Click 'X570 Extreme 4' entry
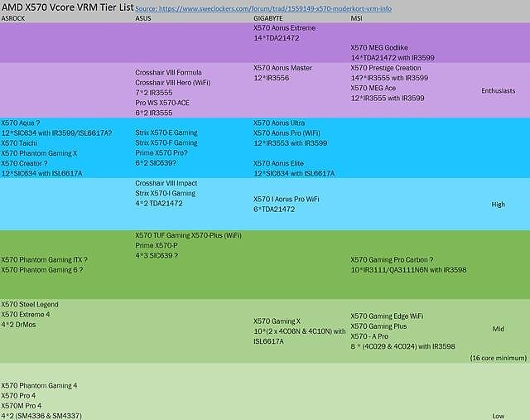The height and width of the screenshot is (420, 530). [26, 315]
